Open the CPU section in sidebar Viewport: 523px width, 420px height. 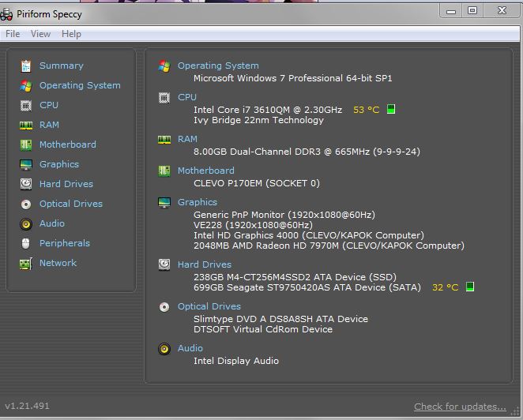[49, 105]
